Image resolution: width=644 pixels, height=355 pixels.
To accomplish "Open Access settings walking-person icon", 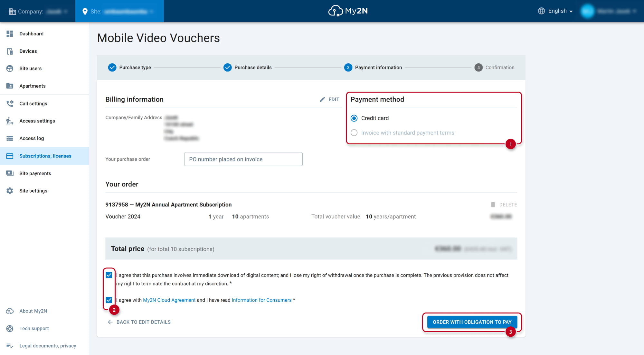I will pos(10,121).
